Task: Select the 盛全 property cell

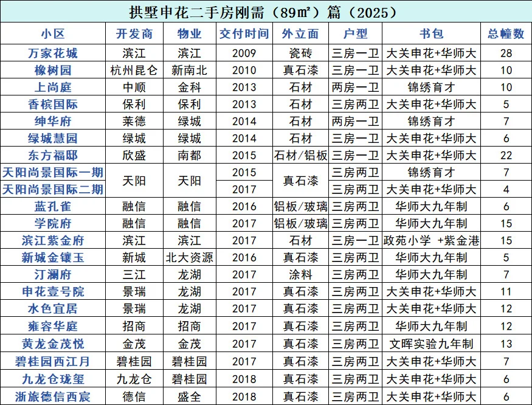Action: 189,396
